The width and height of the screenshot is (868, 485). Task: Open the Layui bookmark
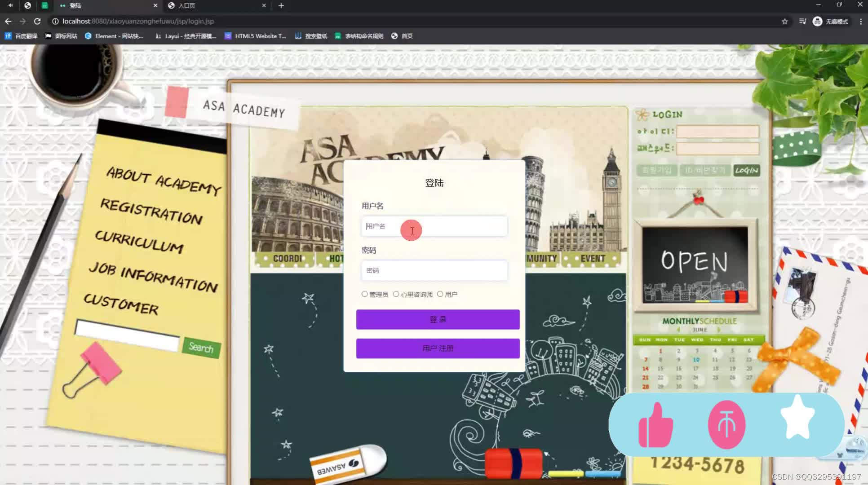(x=186, y=36)
